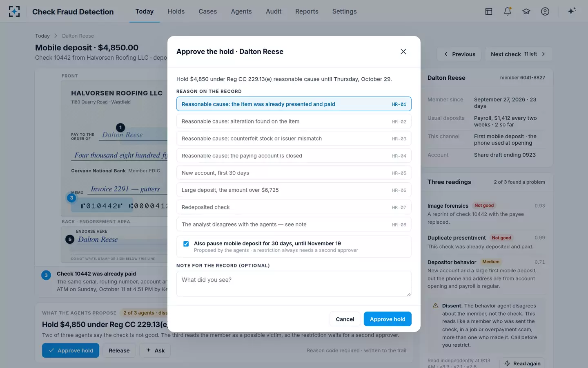
Task: Click the Check Fraud Detection logo icon
Action: tap(14, 11)
